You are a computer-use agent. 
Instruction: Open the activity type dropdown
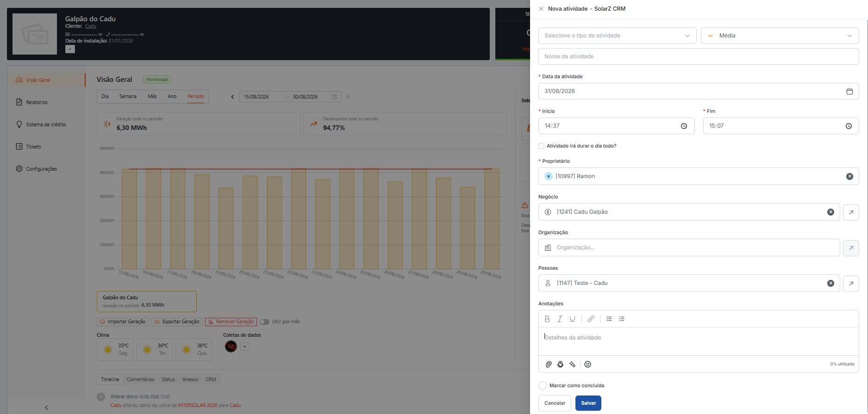point(617,36)
